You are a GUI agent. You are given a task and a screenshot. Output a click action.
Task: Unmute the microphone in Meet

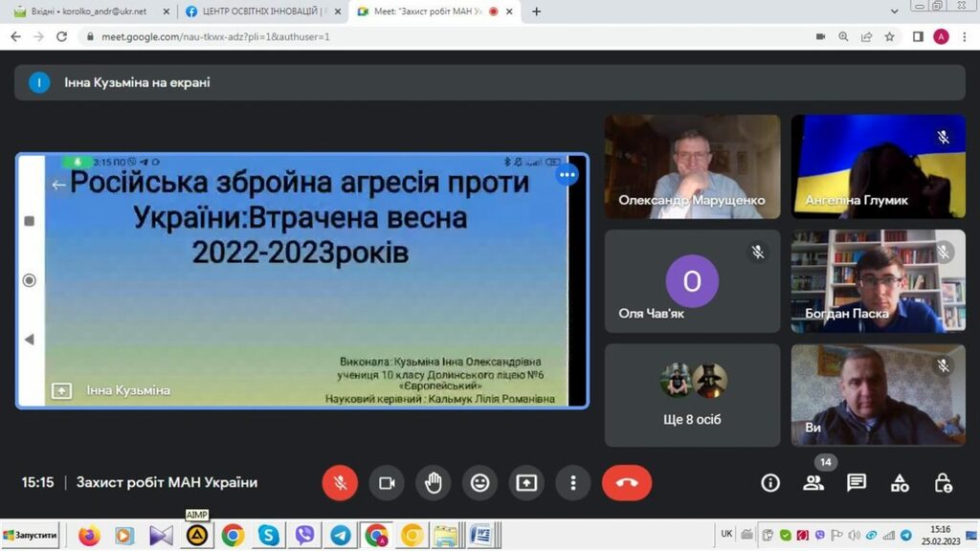pyautogui.click(x=339, y=483)
